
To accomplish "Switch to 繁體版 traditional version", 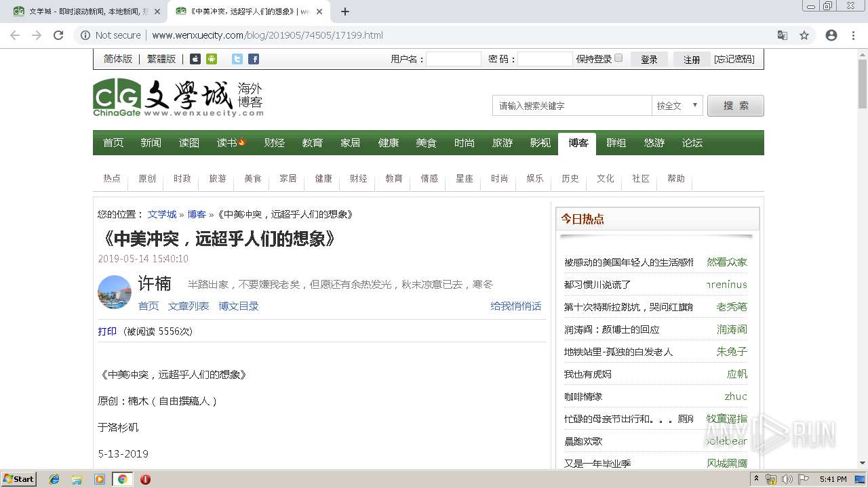I will click(161, 59).
